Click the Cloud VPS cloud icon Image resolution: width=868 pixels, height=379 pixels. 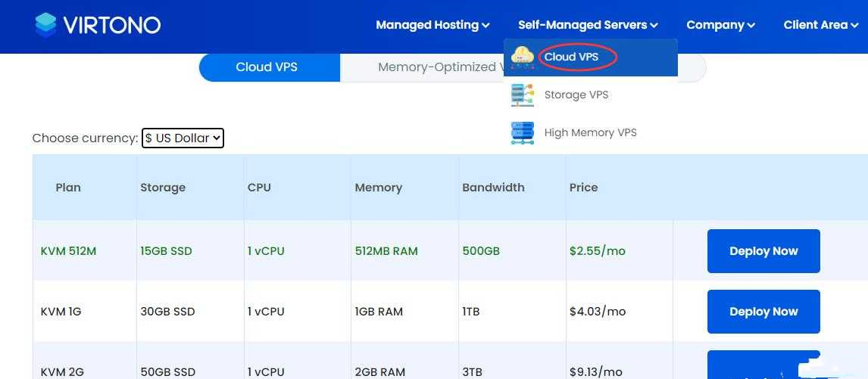pos(522,57)
